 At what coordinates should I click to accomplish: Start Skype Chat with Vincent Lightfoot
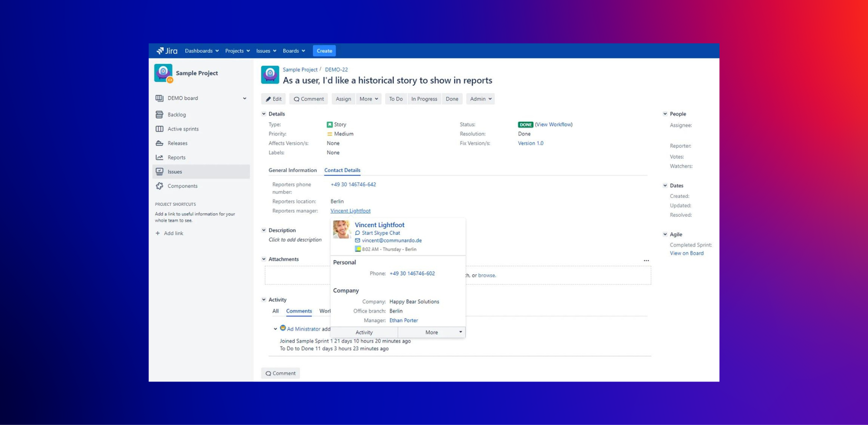380,233
